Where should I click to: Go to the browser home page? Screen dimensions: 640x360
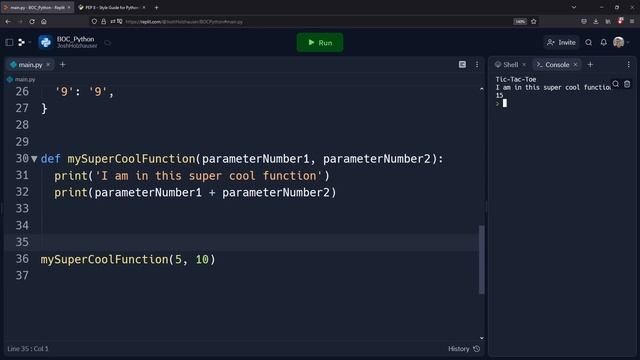pyautogui.click(x=44, y=22)
